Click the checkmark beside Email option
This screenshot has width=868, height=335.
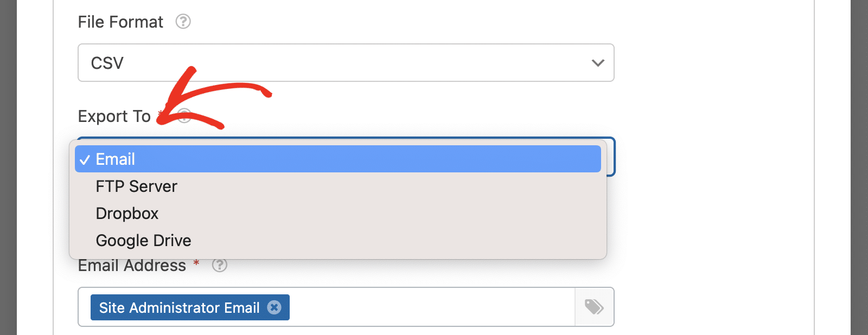85,159
